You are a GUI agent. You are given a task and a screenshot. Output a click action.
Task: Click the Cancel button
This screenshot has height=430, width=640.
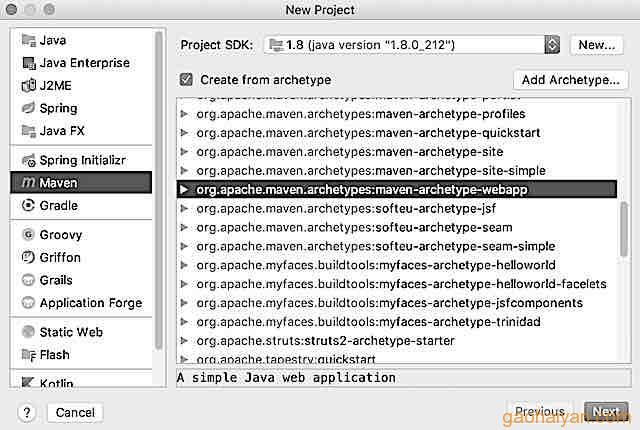(75, 412)
